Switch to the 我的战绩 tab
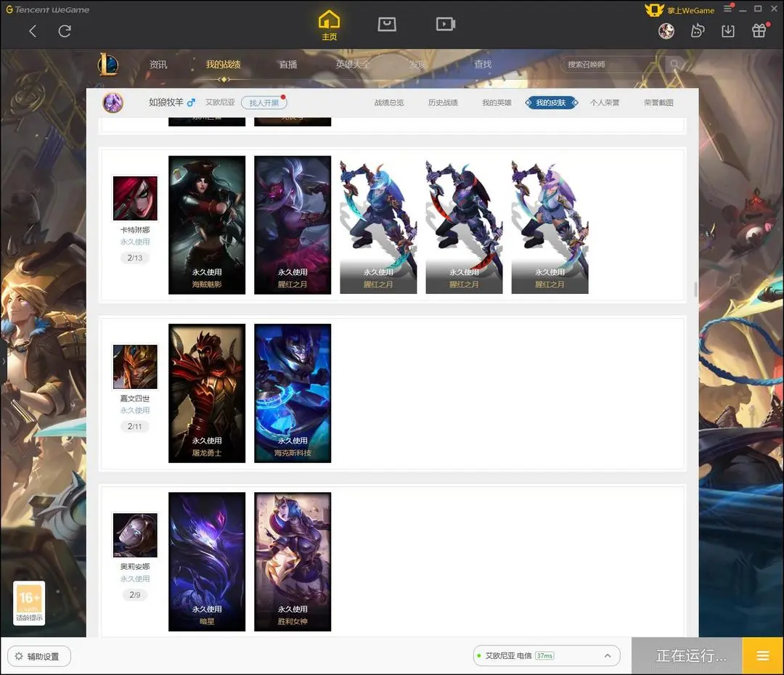Viewport: 784px width, 675px height. (x=223, y=65)
